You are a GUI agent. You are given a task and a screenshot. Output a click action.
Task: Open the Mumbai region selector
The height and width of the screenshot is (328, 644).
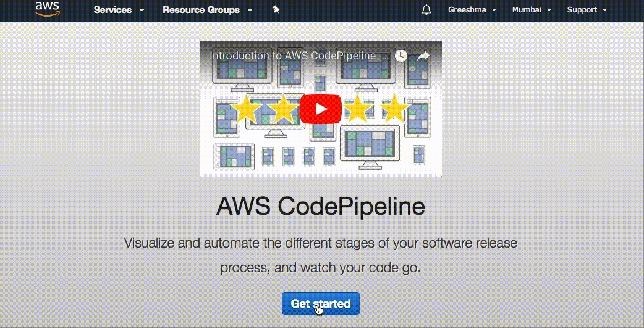point(532,10)
